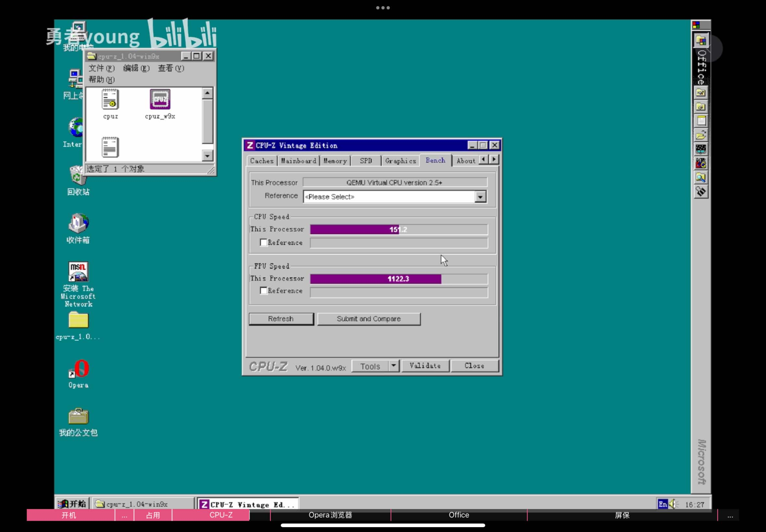The image size is (766, 532).
Task: Switch to the About tab
Action: (465, 161)
